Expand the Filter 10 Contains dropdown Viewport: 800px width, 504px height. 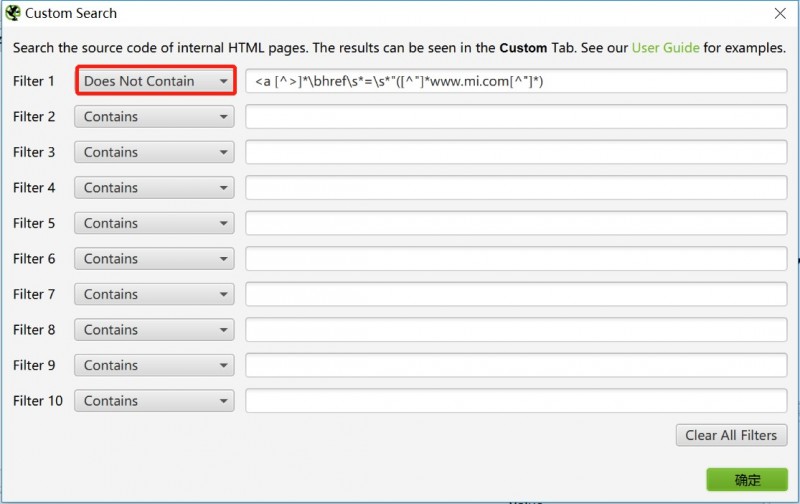click(x=154, y=401)
